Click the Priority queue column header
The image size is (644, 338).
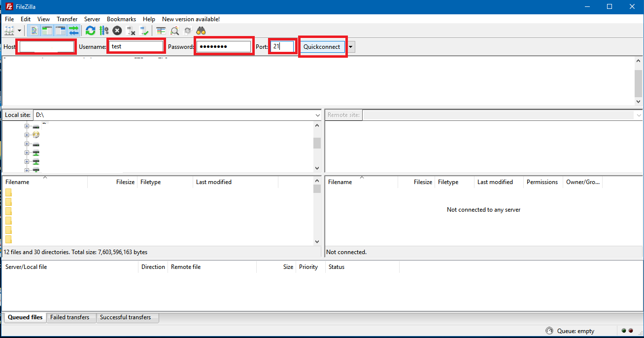(x=310, y=267)
